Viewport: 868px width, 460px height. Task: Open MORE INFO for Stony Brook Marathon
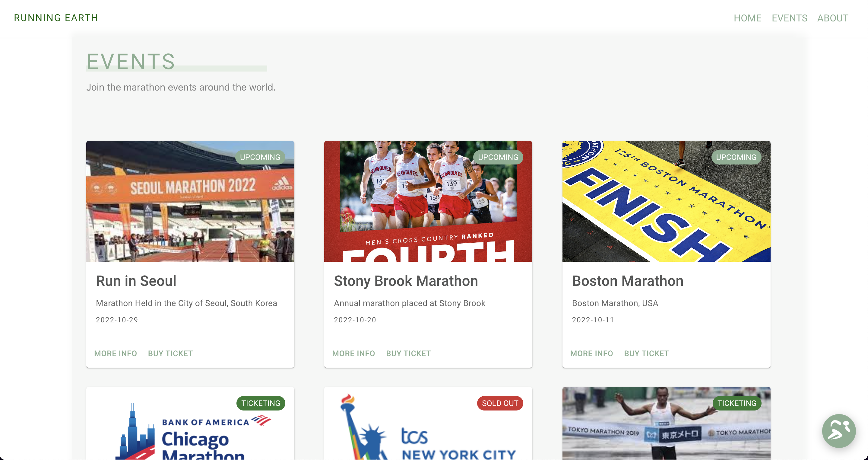click(353, 353)
